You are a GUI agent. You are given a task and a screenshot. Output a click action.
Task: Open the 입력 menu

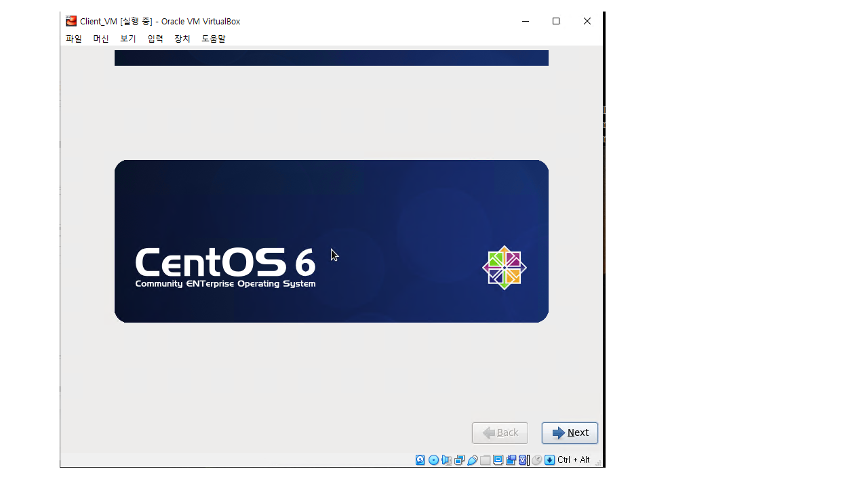[x=155, y=39]
